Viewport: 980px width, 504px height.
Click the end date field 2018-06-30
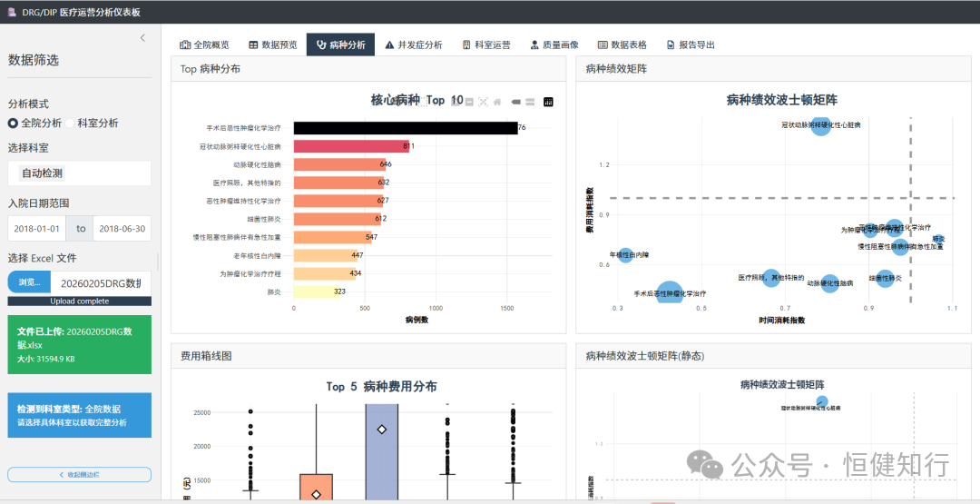pyautogui.click(x=122, y=228)
